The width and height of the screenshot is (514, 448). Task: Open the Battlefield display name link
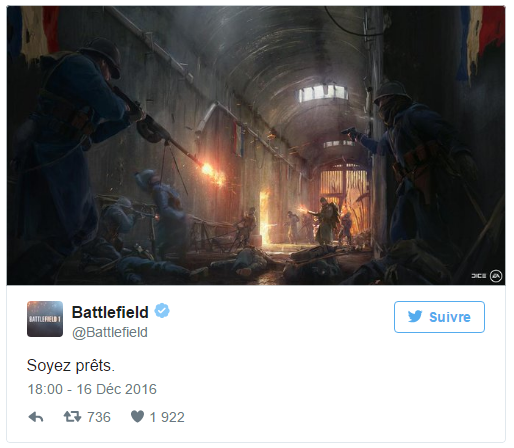click(x=110, y=312)
